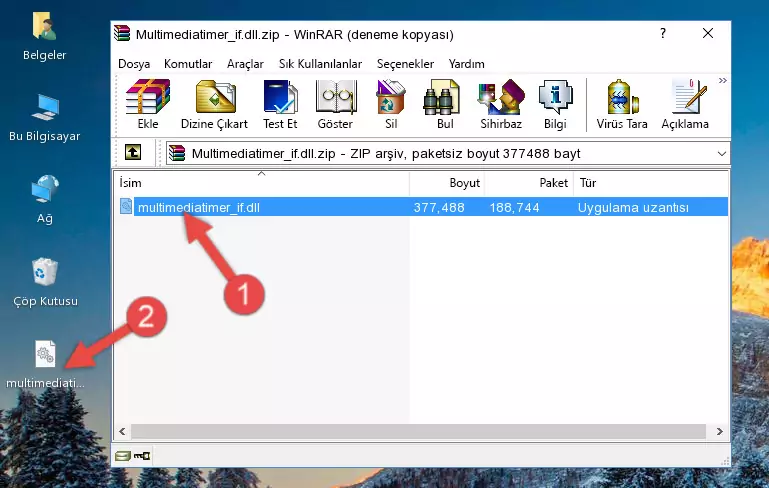
Task: Open the archive path dropdown arrow
Action: pos(721,154)
